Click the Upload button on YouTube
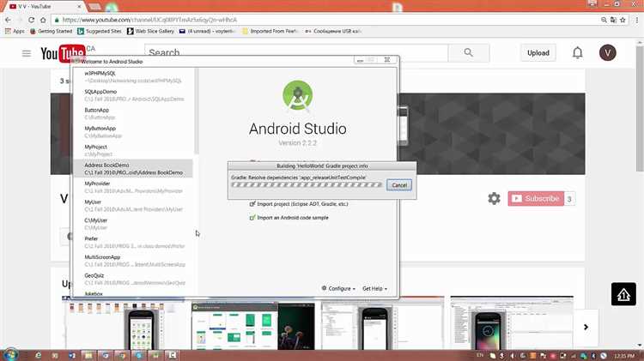Image resolution: width=644 pixels, height=361 pixels. click(538, 53)
